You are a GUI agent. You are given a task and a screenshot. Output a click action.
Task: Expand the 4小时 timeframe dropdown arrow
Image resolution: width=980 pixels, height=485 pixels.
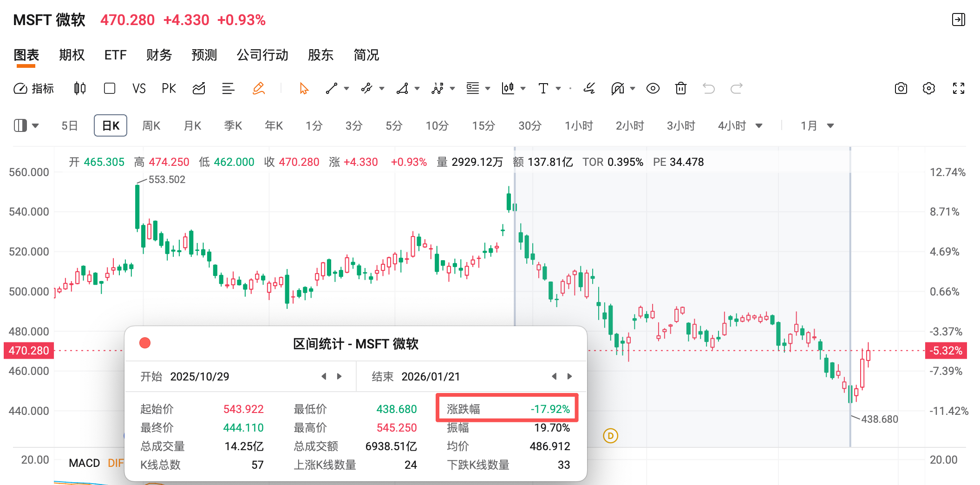[759, 125]
